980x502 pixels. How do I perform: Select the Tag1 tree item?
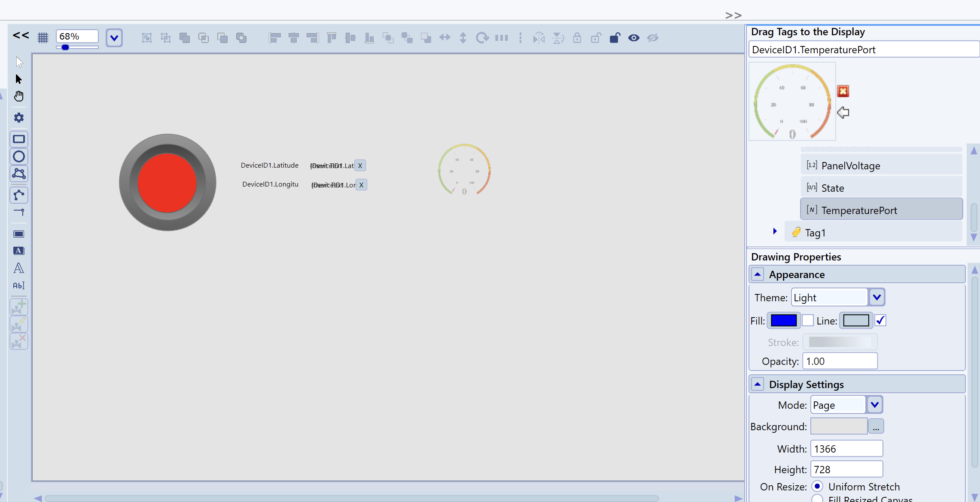pos(874,233)
